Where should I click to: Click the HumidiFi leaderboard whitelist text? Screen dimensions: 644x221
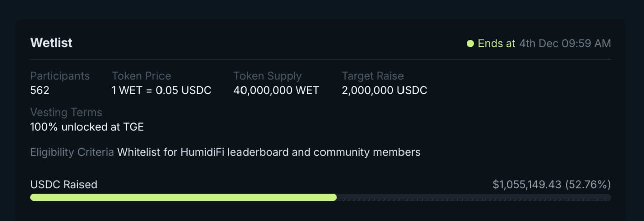269,152
